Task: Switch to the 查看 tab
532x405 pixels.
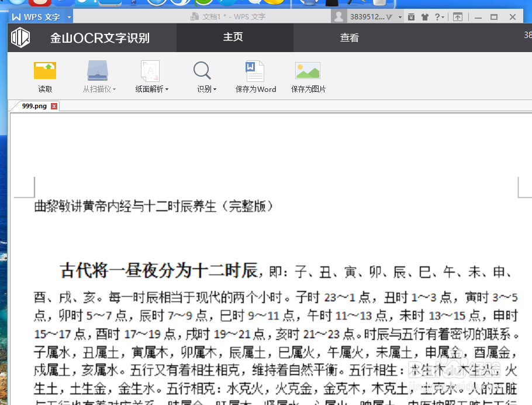Action: tap(349, 37)
